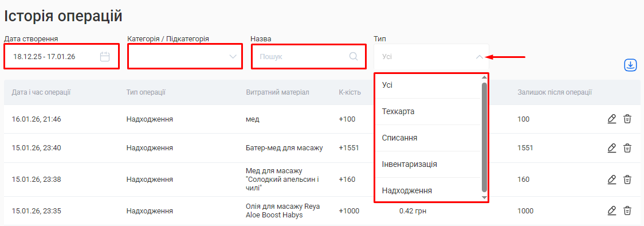Viewport: 644px width, 226px height.
Task: Click the Витратний матеріал column header
Action: (277, 92)
